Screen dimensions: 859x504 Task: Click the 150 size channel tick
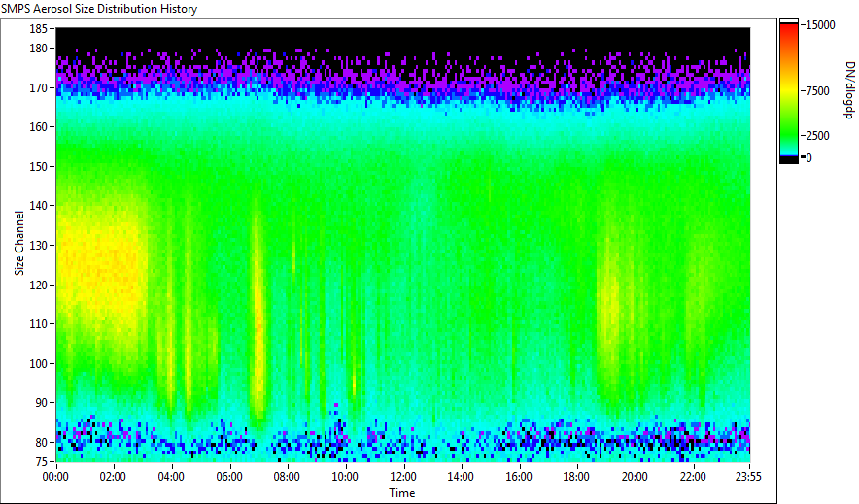(38, 166)
